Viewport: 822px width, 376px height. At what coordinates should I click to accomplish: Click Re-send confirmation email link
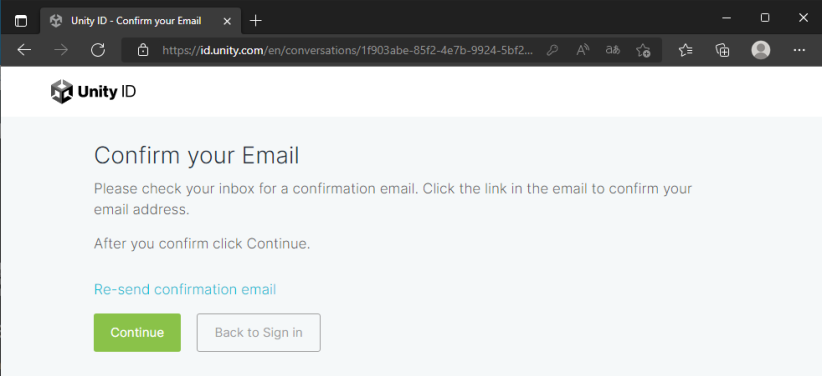(x=185, y=289)
